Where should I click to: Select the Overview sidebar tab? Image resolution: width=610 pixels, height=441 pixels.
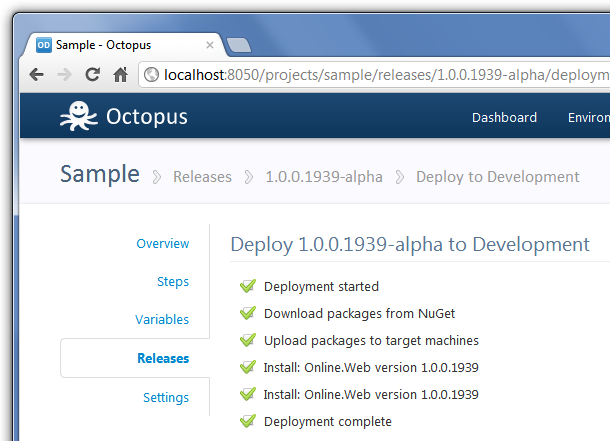[163, 243]
